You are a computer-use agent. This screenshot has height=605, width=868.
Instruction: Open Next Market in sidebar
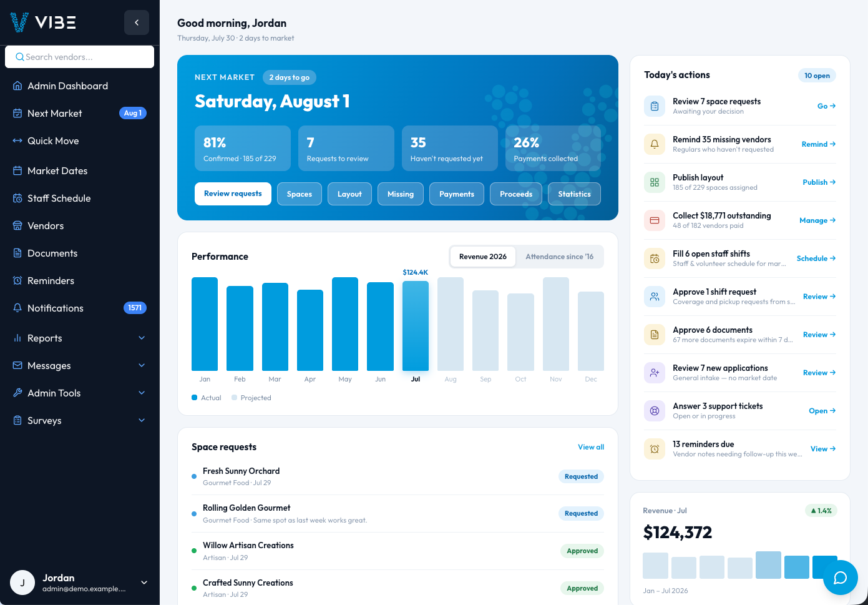(80, 114)
